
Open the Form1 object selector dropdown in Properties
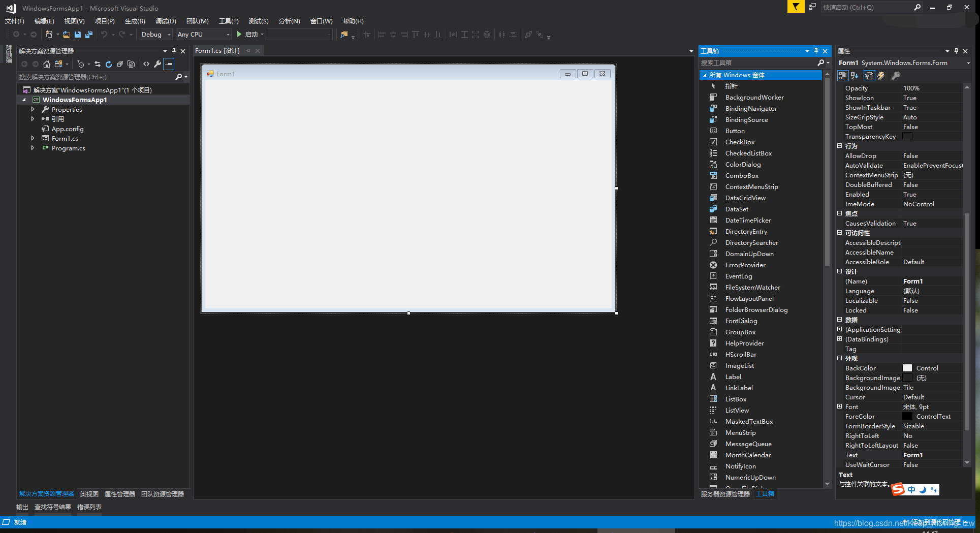[x=968, y=63]
